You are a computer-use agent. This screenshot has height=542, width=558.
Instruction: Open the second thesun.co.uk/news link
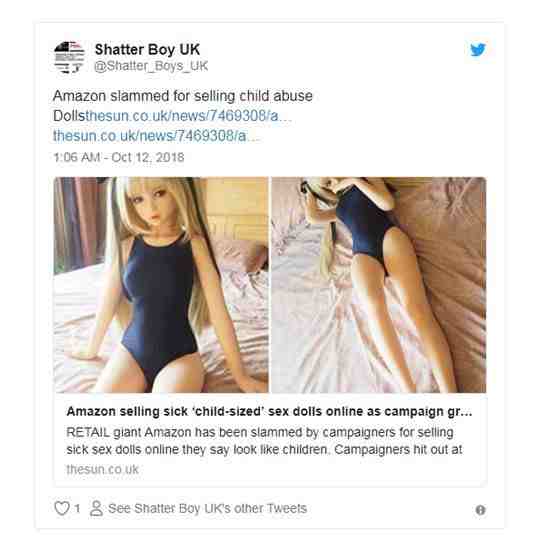tap(157, 136)
